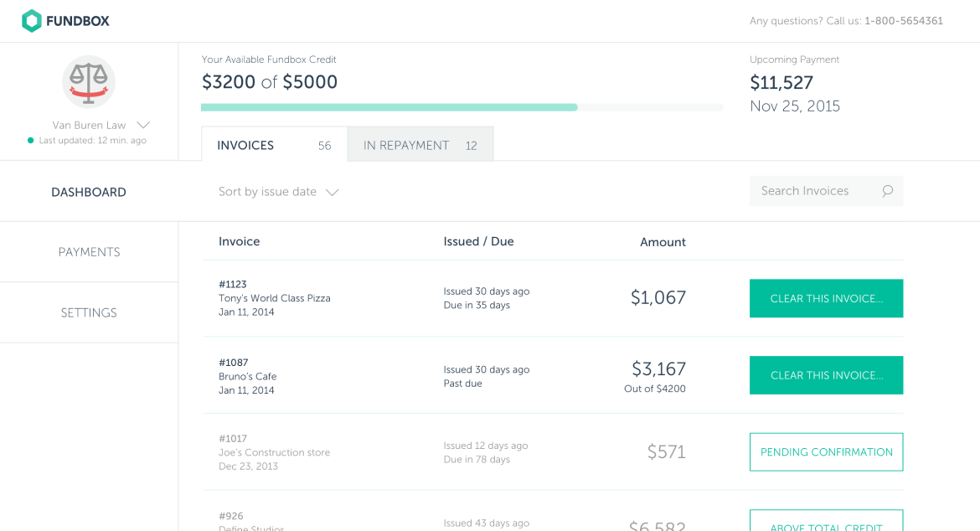
Task: Select invoice number #1123
Action: coord(233,284)
